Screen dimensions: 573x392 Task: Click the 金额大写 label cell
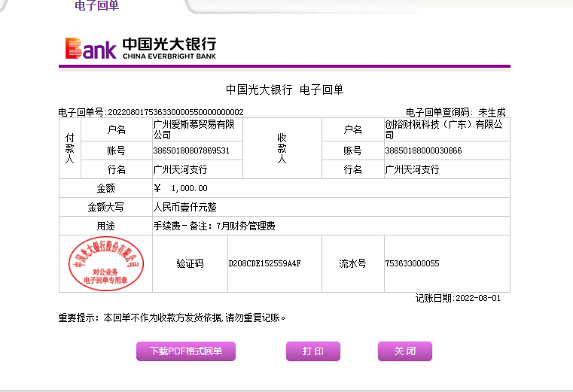[105, 207]
